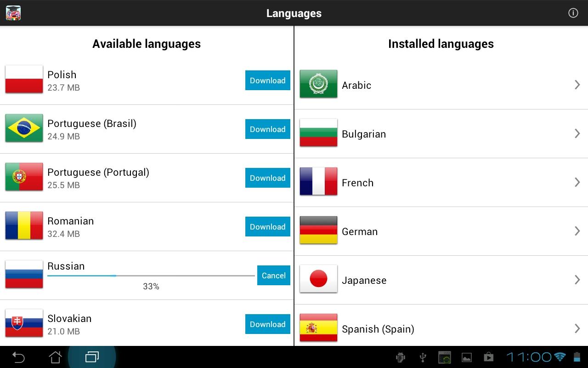
Task: Select the German installed language text
Action: (x=360, y=231)
